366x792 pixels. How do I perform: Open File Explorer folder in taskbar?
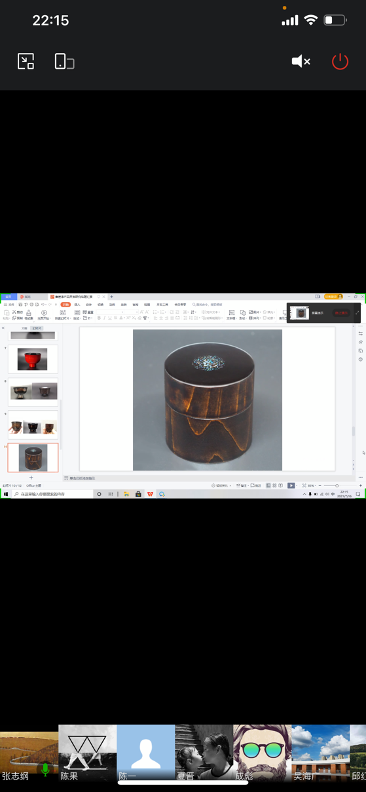[126, 494]
